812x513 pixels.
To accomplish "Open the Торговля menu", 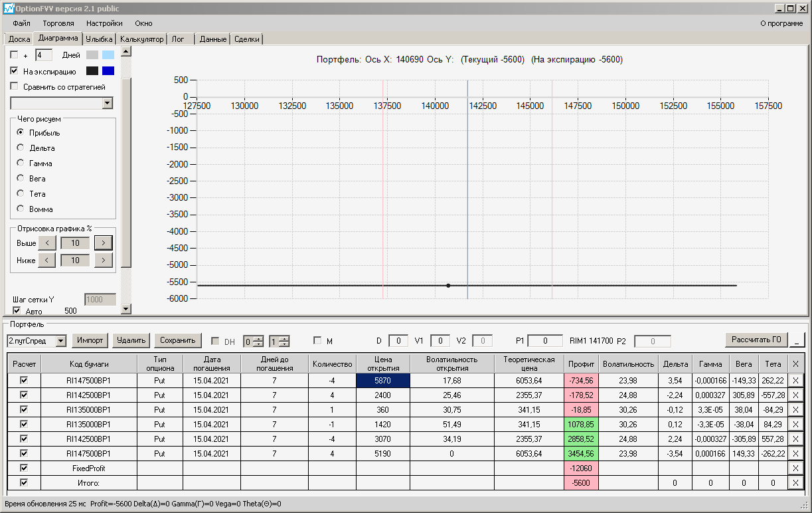I will [58, 23].
